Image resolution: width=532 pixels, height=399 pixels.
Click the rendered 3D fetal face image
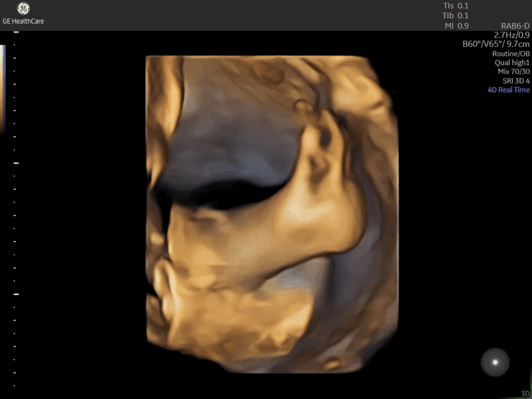coord(272,215)
